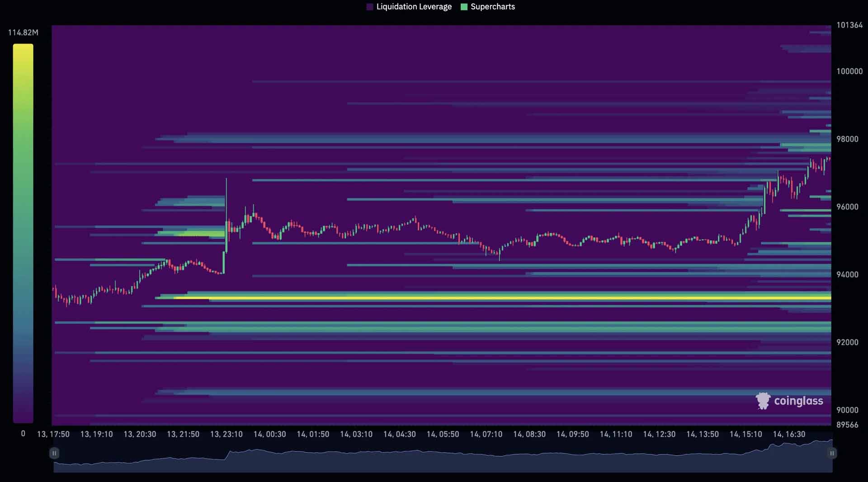Screen dimensions: 868x482
Task: Click the "13, 17:50" time axis label
Action: click(53, 434)
